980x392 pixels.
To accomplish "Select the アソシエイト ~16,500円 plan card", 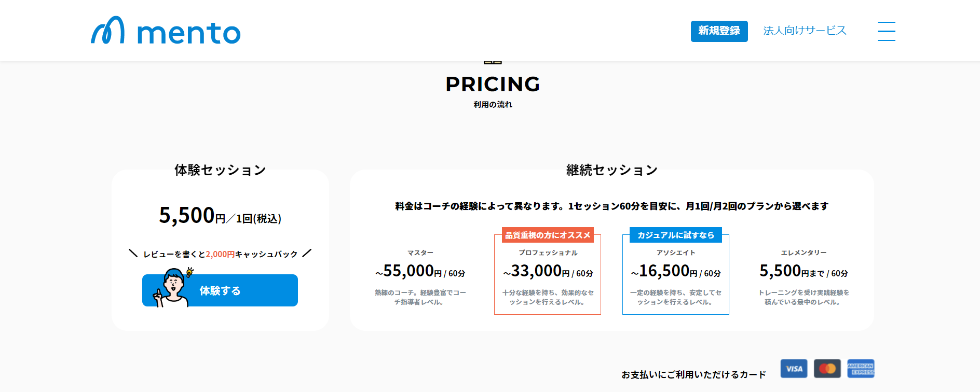I will (x=676, y=275).
